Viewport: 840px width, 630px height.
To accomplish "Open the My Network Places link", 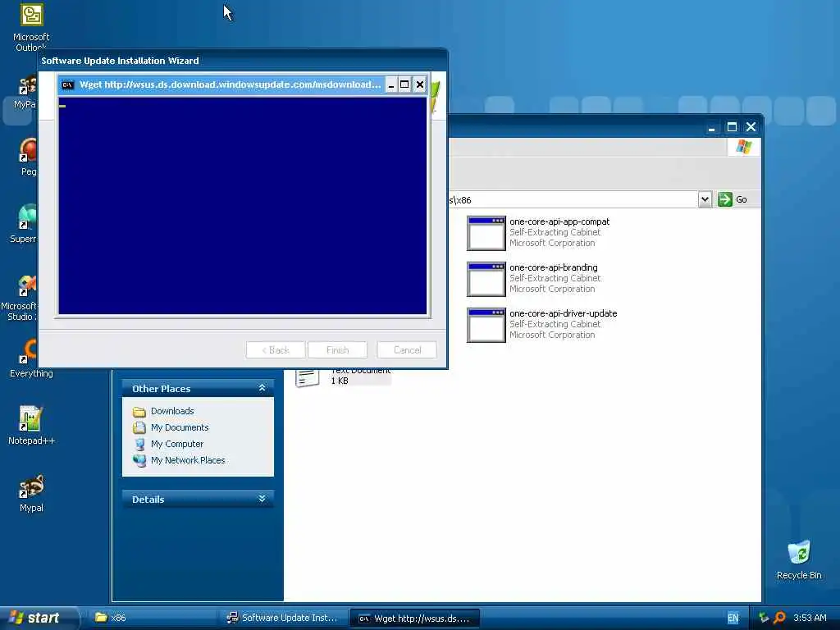I will point(188,460).
